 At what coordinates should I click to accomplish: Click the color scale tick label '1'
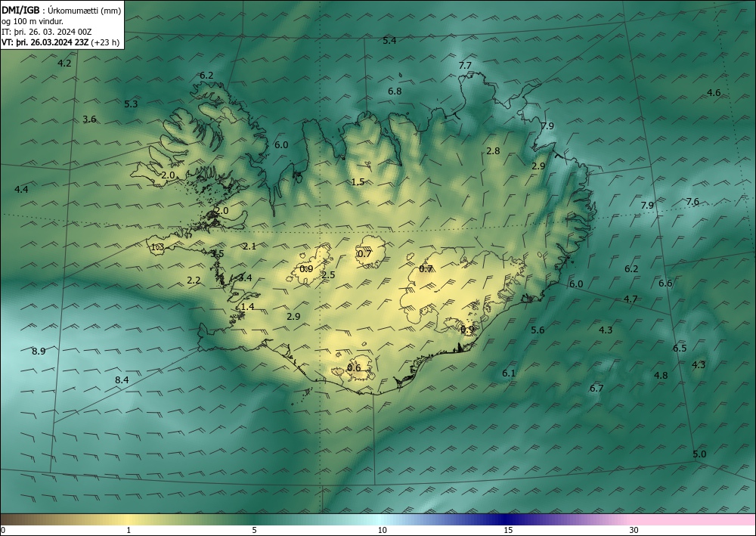click(x=129, y=531)
